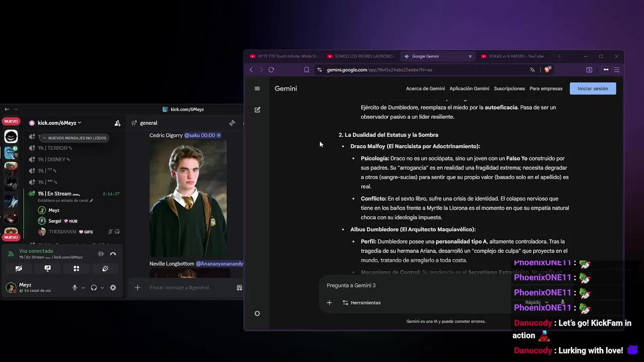644x362 pixels.
Task: Open headphone output options arrow in Discord
Action: tap(102, 288)
